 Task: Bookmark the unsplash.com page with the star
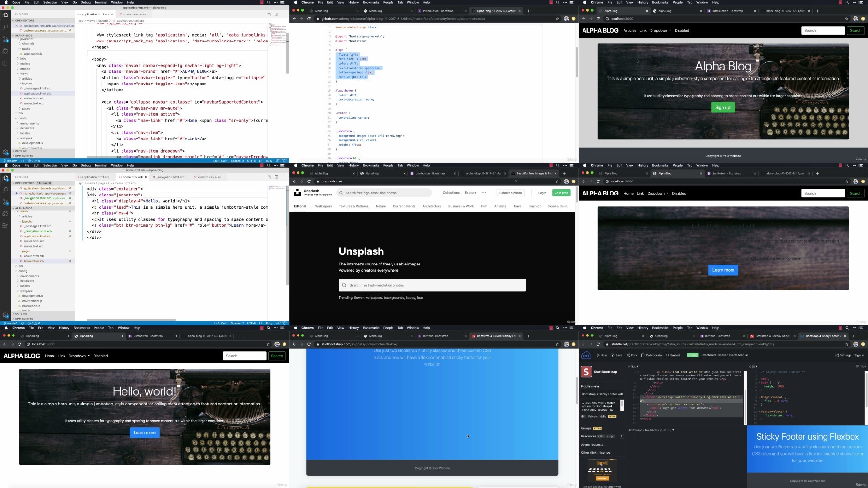coord(557,181)
